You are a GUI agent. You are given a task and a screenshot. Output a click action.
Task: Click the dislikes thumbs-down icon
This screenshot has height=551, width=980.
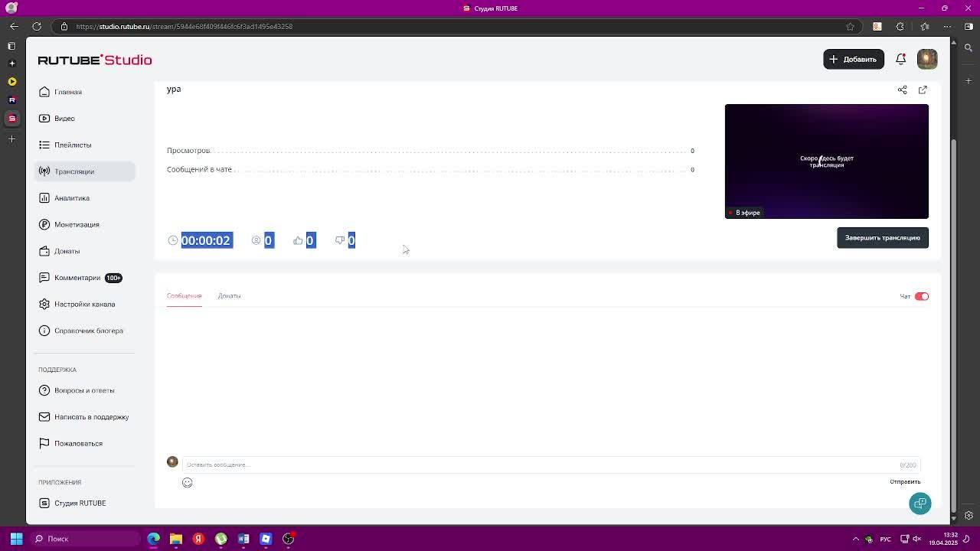340,240
